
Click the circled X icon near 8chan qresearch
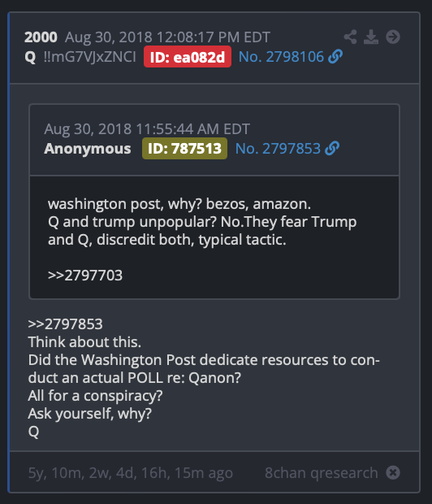point(393,472)
